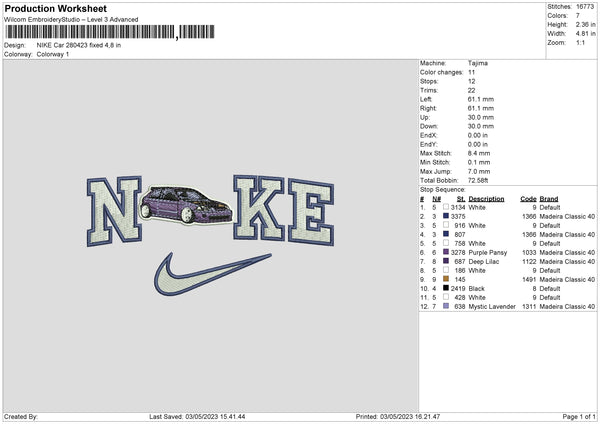This screenshot has height=424, width=600.
Task: Click the embroidered letter K in the design
Action: point(259,208)
